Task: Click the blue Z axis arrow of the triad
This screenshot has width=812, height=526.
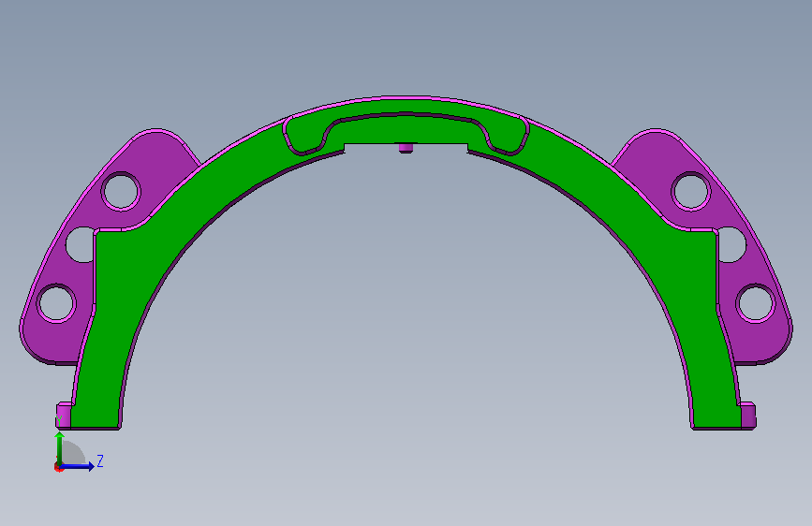Action: tap(78, 466)
